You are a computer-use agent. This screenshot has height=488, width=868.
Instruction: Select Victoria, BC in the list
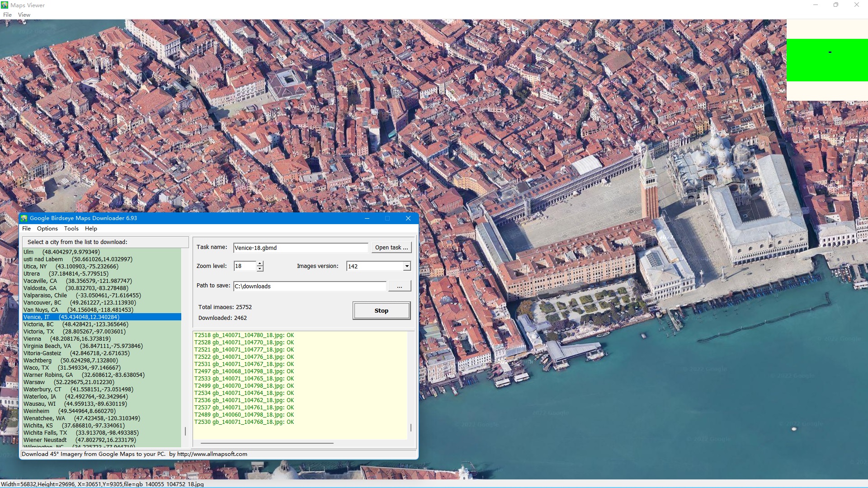point(102,324)
